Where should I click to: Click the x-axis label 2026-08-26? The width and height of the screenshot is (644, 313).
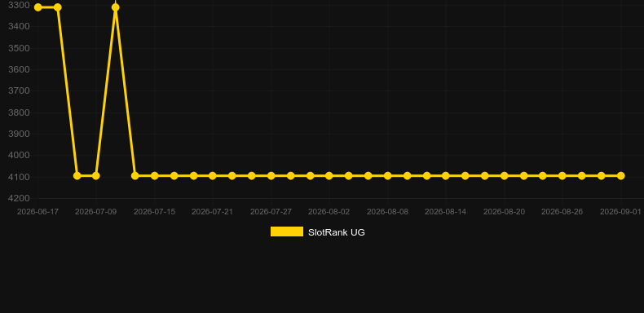562,212
